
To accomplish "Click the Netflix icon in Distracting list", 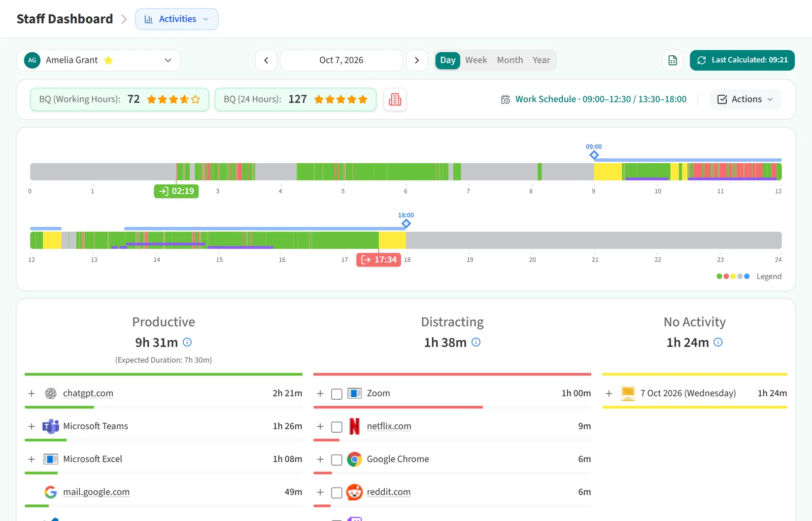I will point(354,426).
